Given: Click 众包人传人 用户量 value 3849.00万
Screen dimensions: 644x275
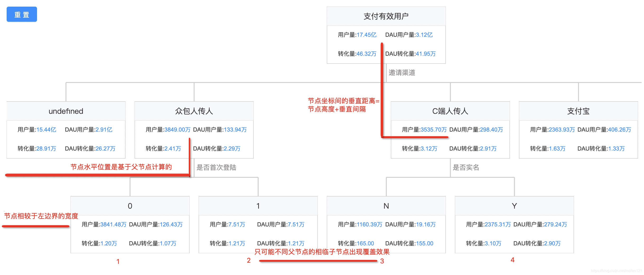Looking at the screenshot, I should (x=177, y=130).
